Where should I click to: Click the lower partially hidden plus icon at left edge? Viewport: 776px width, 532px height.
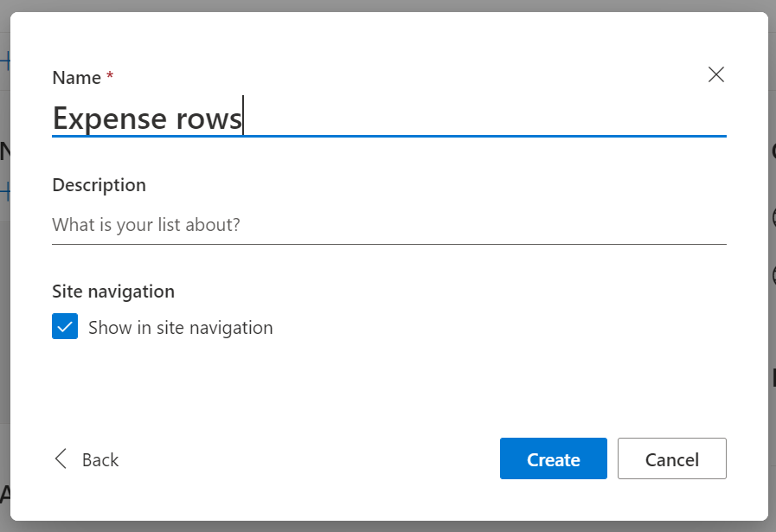[5, 191]
